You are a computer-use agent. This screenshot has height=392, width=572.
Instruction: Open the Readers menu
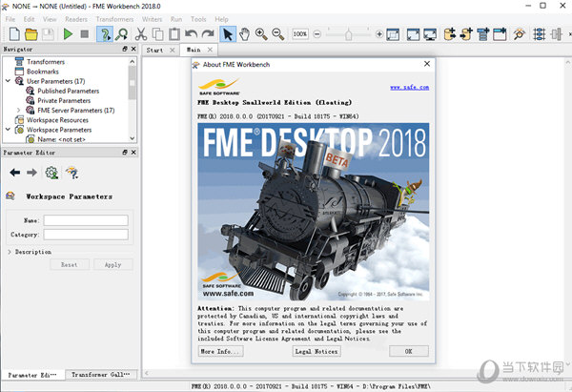pyautogui.click(x=76, y=19)
